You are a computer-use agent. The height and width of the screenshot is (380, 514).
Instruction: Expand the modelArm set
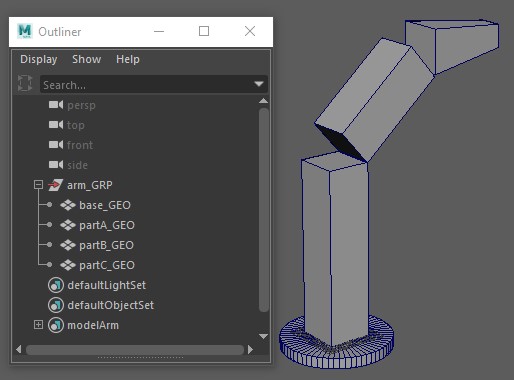(x=38, y=324)
